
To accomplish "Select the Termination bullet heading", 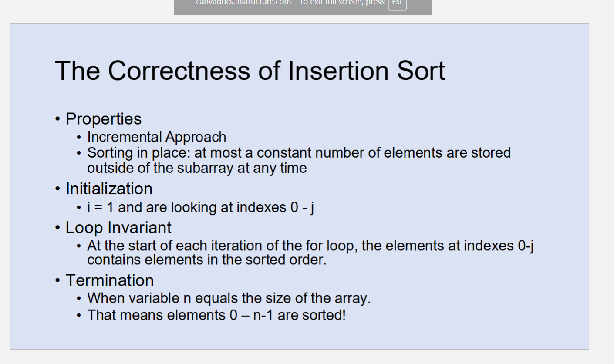I will tap(109, 280).
